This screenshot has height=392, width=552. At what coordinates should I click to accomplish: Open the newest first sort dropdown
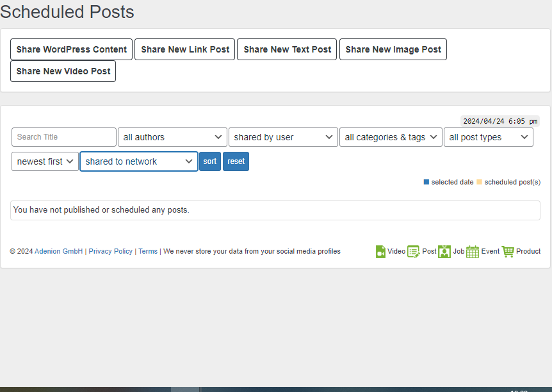[x=45, y=161]
